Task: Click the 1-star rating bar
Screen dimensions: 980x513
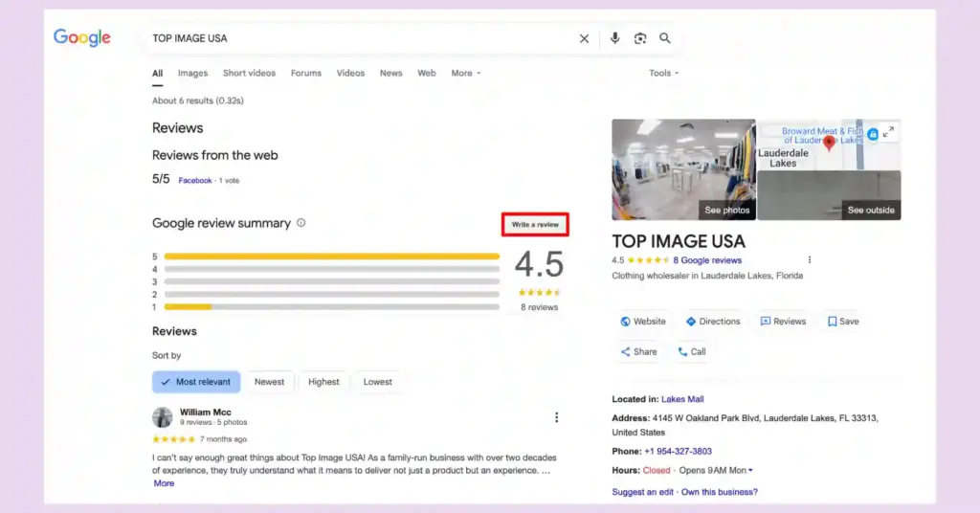Action: pyautogui.click(x=332, y=307)
